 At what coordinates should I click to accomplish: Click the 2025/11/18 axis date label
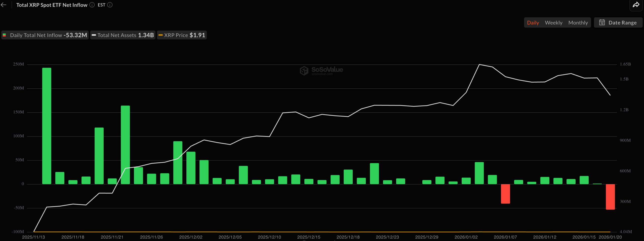tap(73, 237)
